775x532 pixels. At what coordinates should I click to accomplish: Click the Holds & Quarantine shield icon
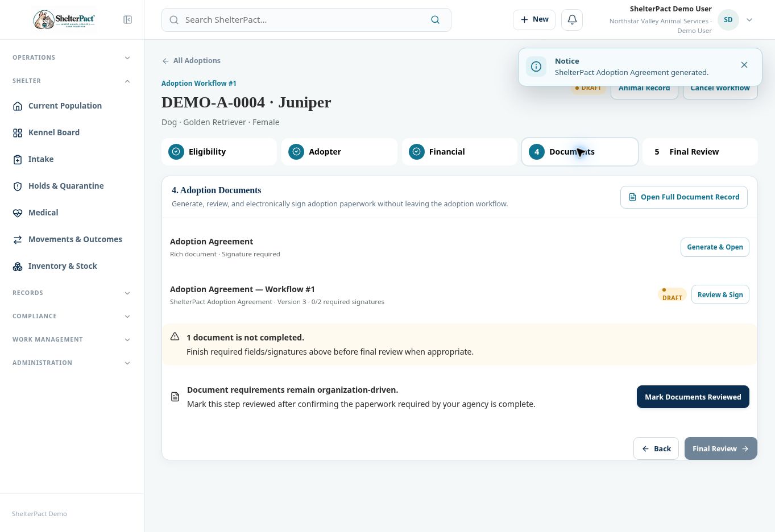point(18,186)
